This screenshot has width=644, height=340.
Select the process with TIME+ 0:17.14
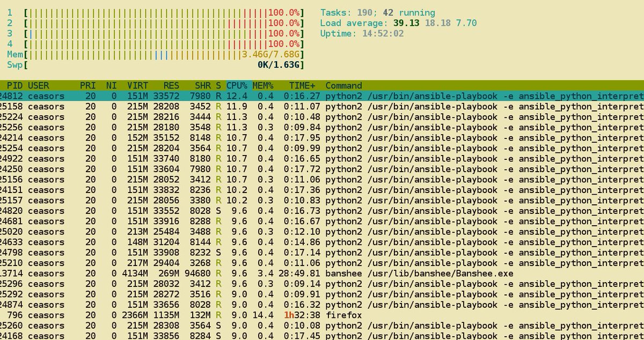click(322, 253)
